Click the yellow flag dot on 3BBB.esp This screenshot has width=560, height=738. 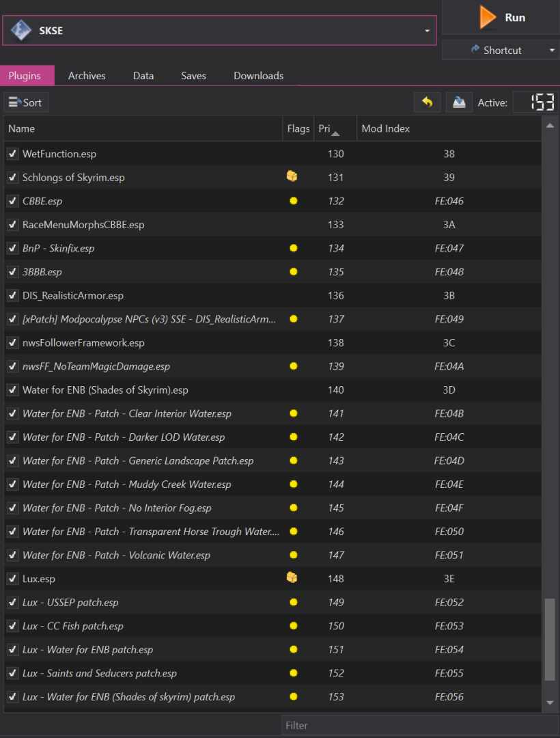(294, 271)
